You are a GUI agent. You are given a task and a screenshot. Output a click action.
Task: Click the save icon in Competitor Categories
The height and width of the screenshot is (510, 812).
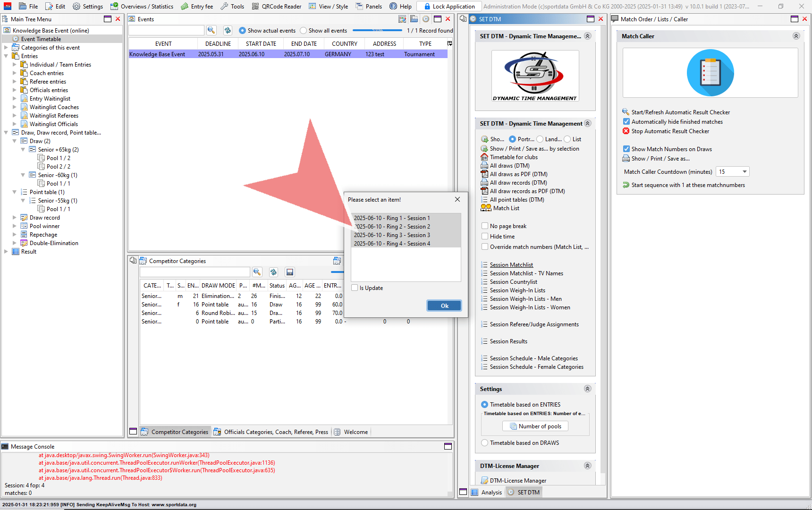[290, 272]
